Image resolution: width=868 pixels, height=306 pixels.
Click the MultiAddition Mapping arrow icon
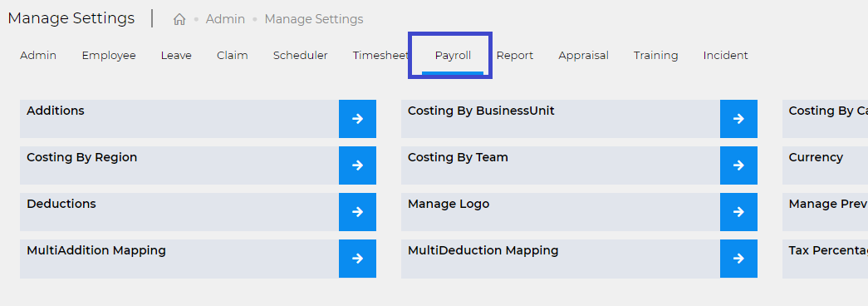click(x=358, y=259)
